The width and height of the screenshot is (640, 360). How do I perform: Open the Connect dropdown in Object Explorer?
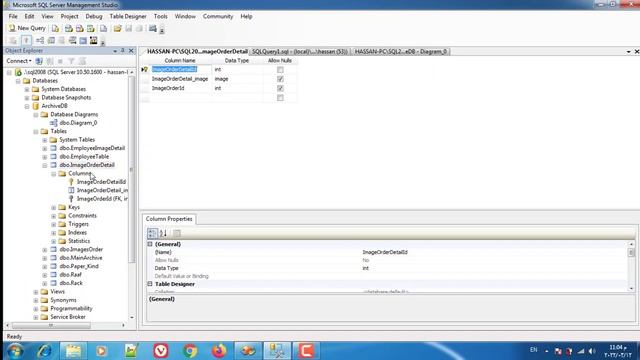click(x=19, y=61)
